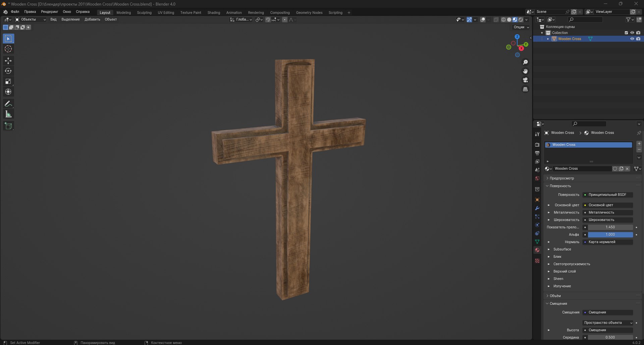Click the Принципиальный BSDF surface button

(607, 195)
